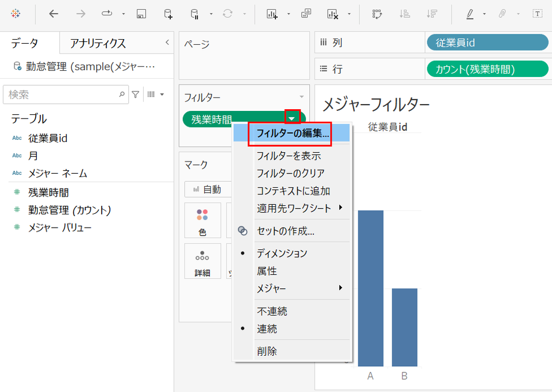Open the data pane view options dropdown arrow
Screen dimensions: 552x392
[x=162, y=94]
